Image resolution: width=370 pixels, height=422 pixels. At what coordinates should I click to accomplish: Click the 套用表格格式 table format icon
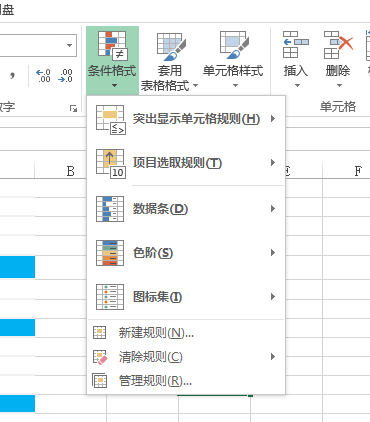[x=171, y=47]
